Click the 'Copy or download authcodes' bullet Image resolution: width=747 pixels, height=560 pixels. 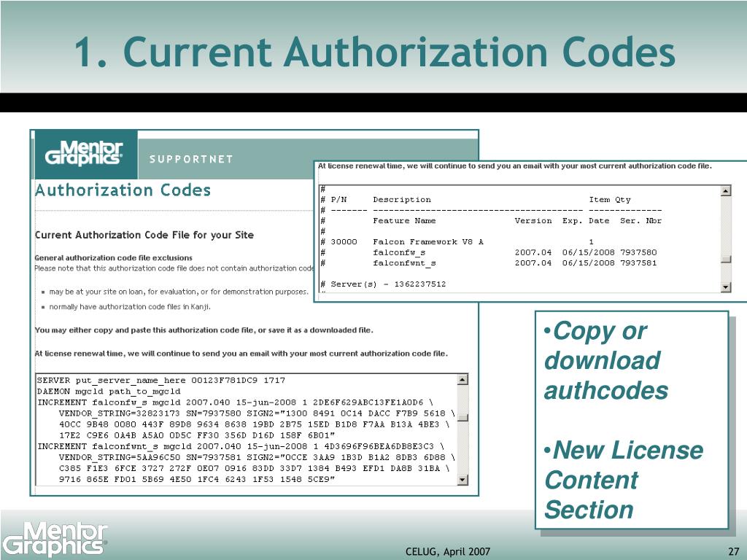(x=606, y=360)
